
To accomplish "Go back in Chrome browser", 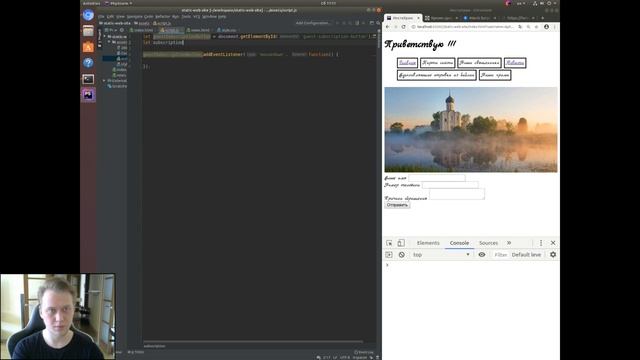I will coord(388,27).
